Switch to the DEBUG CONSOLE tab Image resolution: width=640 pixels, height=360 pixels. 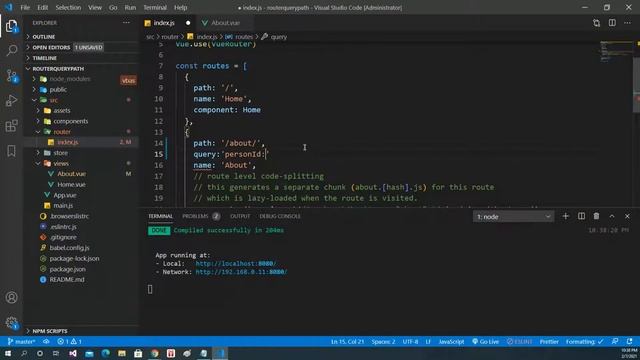(280, 216)
